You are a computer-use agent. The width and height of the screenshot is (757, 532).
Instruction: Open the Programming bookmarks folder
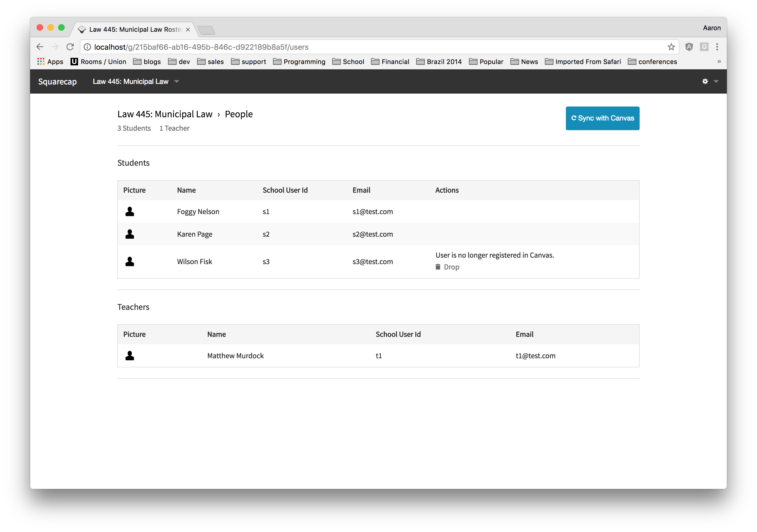[299, 62]
